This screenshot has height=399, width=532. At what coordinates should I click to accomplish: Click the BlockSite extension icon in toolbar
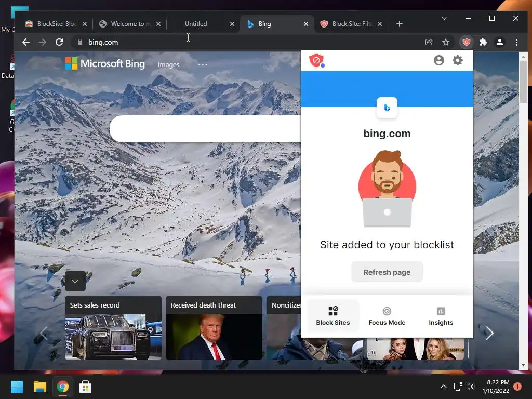467,42
